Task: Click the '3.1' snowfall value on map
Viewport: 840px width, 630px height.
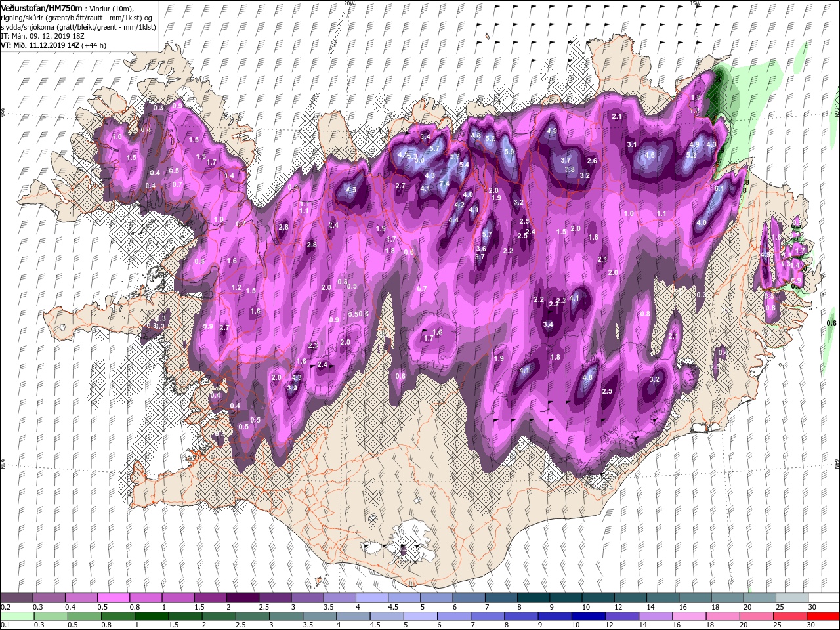Action: [x=632, y=144]
